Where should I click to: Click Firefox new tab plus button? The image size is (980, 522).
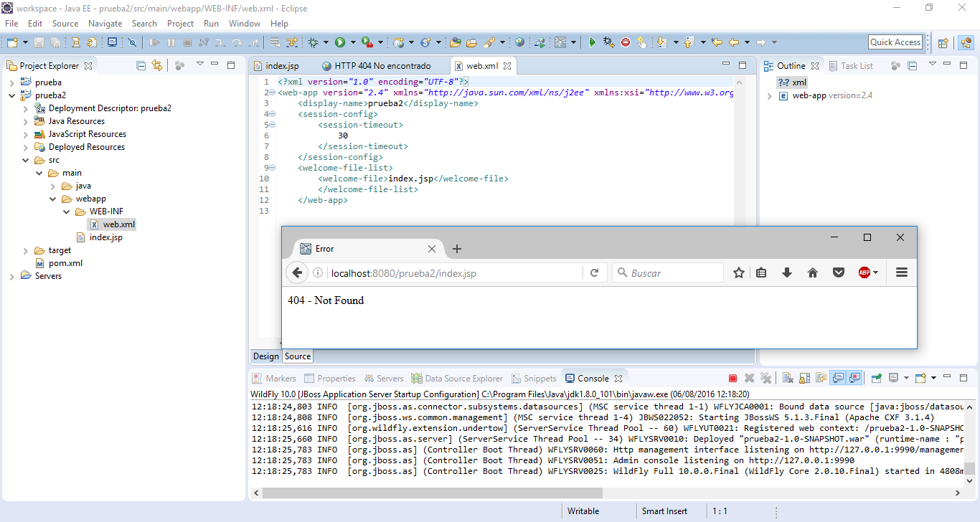457,249
